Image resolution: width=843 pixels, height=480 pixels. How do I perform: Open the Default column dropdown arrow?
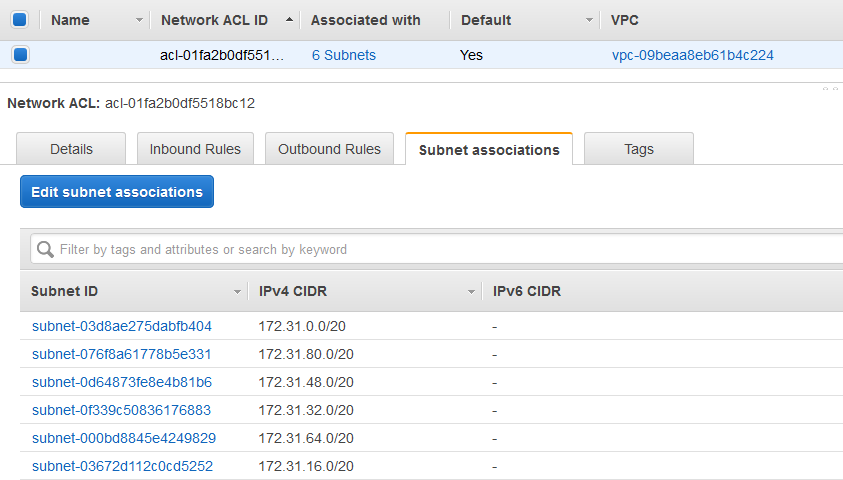click(588, 20)
